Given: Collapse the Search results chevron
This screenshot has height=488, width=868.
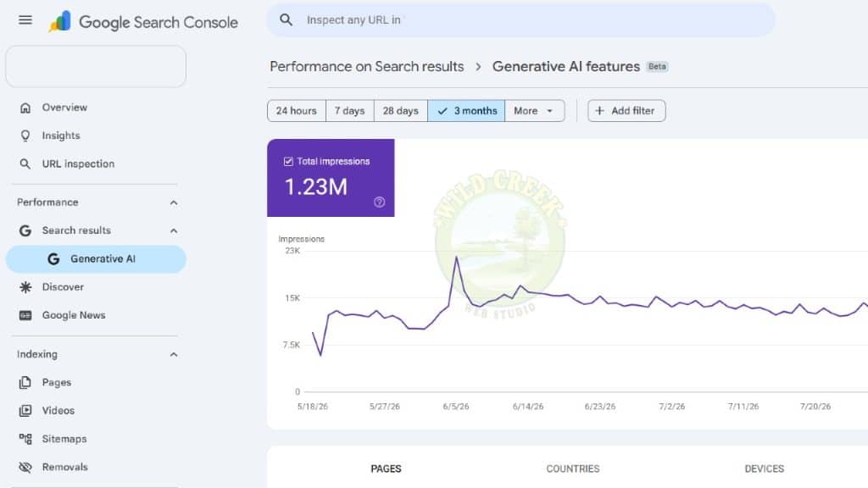Looking at the screenshot, I should (x=174, y=230).
